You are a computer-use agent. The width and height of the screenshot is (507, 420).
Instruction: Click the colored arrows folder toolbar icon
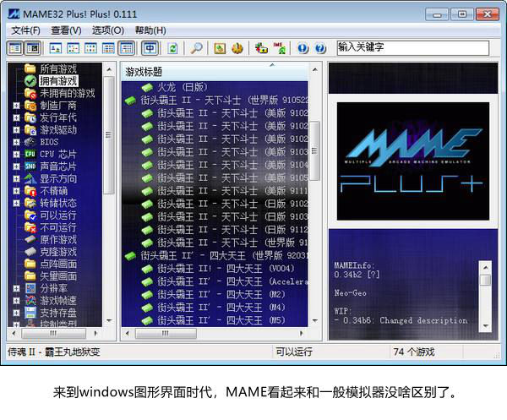pyautogui.click(x=261, y=48)
